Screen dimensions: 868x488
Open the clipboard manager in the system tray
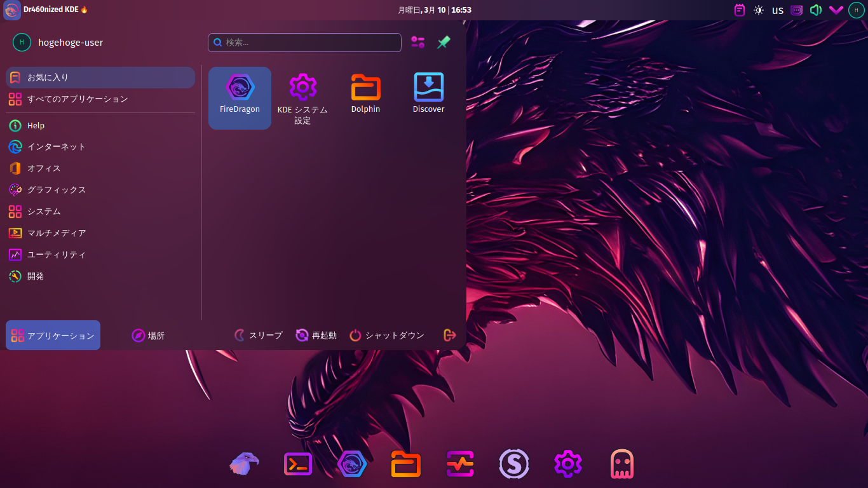tap(739, 10)
